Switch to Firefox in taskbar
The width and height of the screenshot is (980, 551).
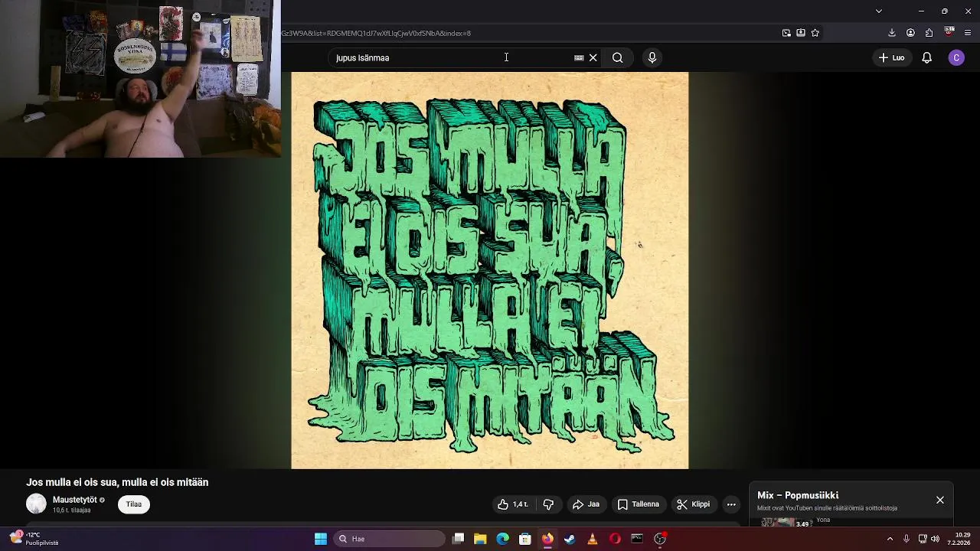(547, 539)
